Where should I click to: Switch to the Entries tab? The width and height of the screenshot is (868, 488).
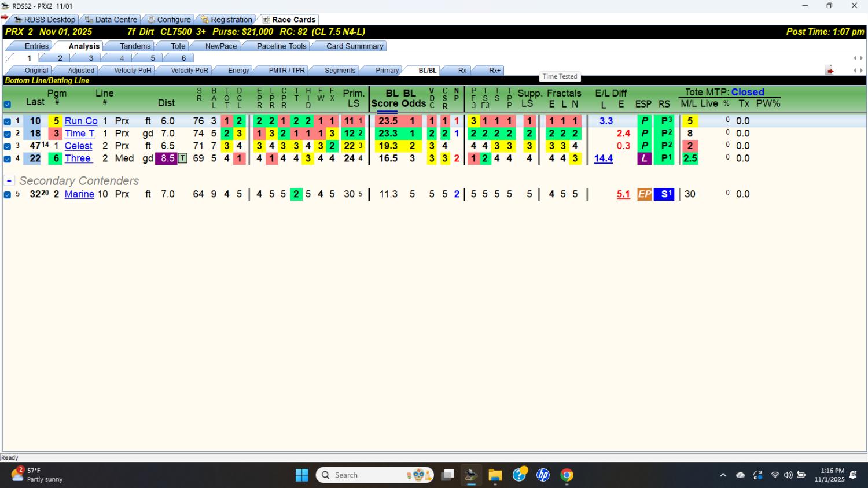point(36,46)
